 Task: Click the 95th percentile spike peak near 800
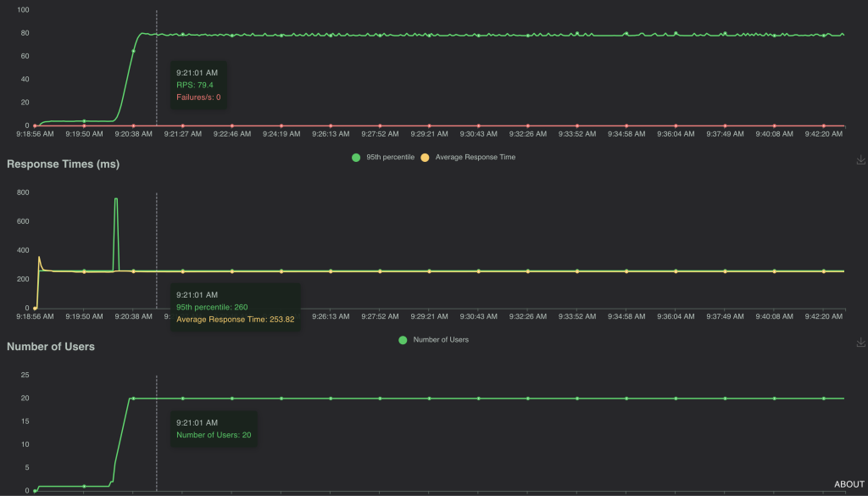point(115,198)
